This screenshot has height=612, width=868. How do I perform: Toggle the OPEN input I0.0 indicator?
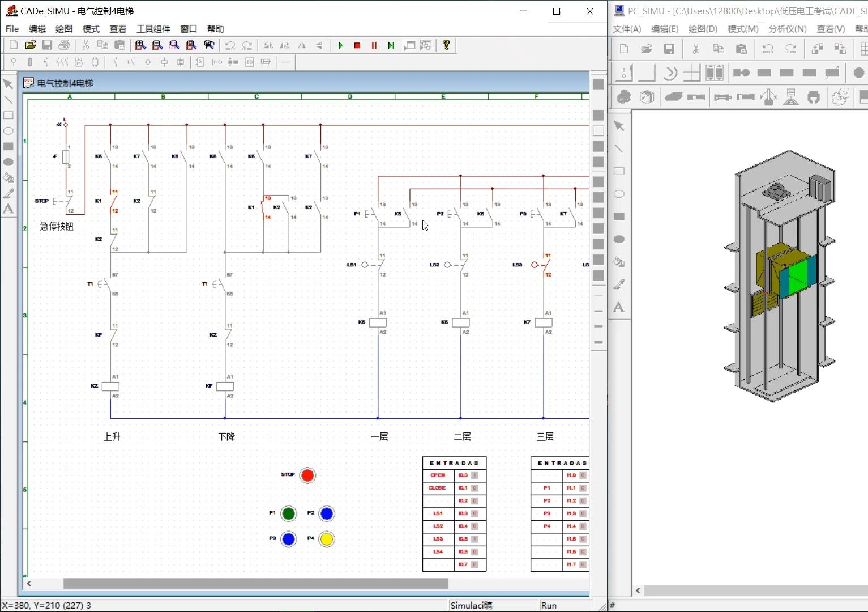point(474,475)
